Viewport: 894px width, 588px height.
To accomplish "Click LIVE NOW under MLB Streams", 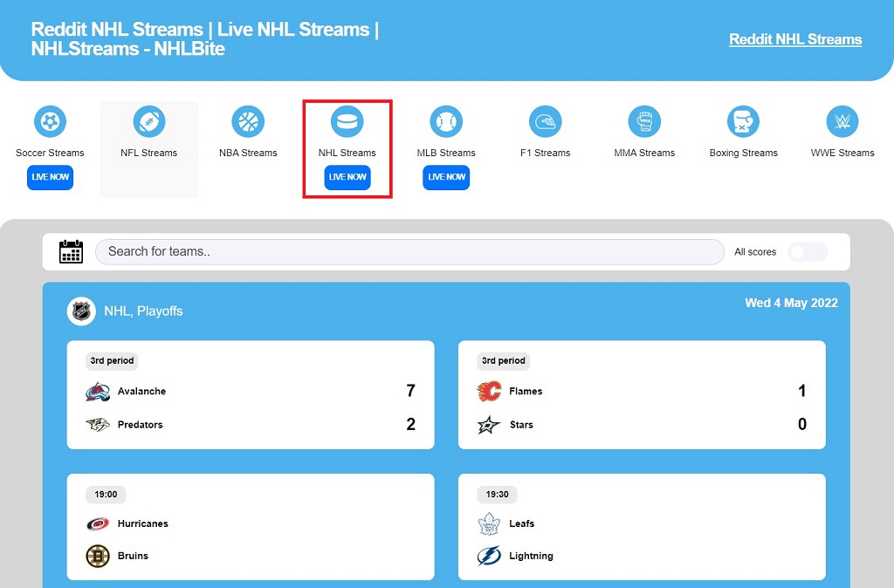I will [446, 177].
